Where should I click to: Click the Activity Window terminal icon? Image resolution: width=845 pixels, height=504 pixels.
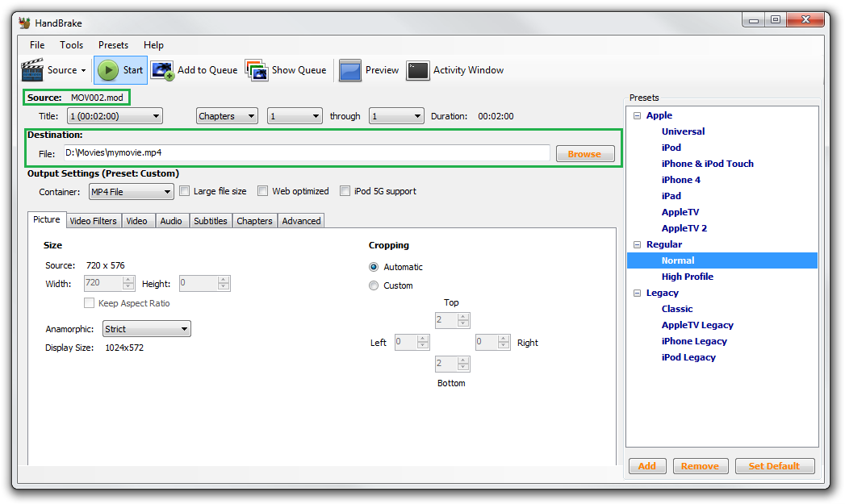[x=417, y=70]
